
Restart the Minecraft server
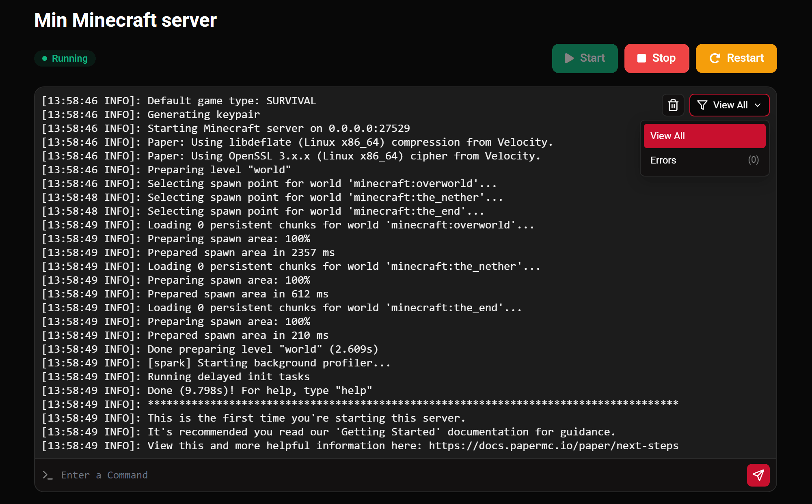[736, 58]
